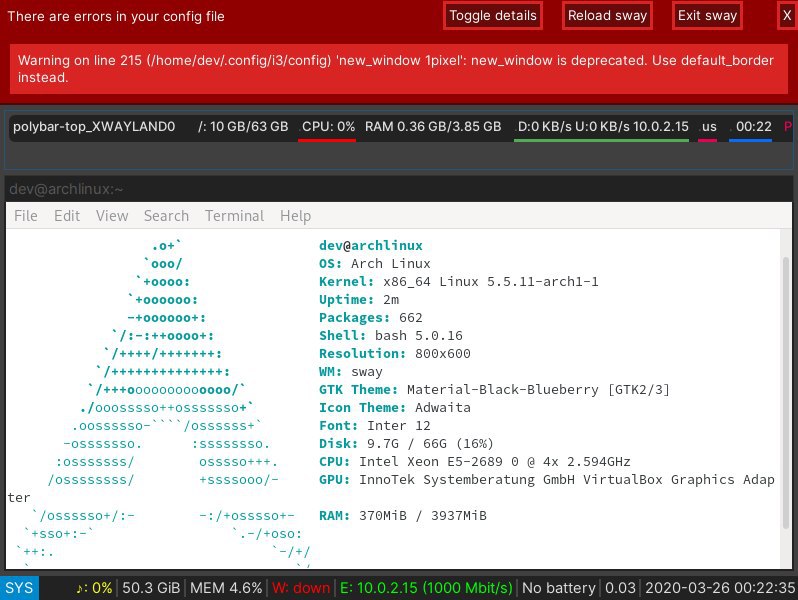This screenshot has width=798, height=600.
Task: Click the OS: Arch Linux line
Action: [375, 264]
